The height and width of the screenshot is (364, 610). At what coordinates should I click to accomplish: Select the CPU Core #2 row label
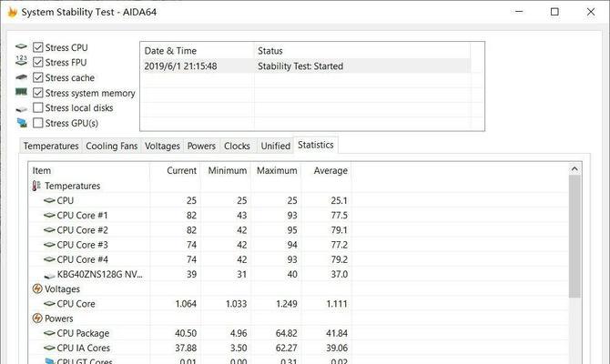click(x=83, y=230)
